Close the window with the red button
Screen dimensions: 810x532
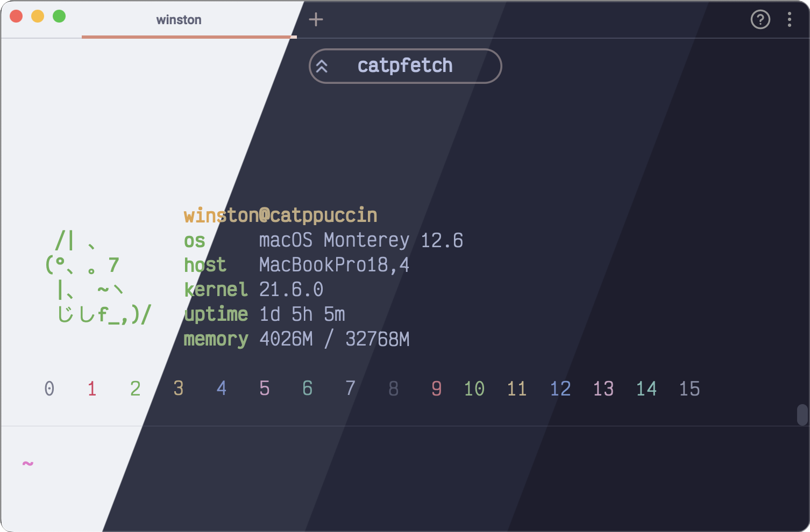point(16,16)
